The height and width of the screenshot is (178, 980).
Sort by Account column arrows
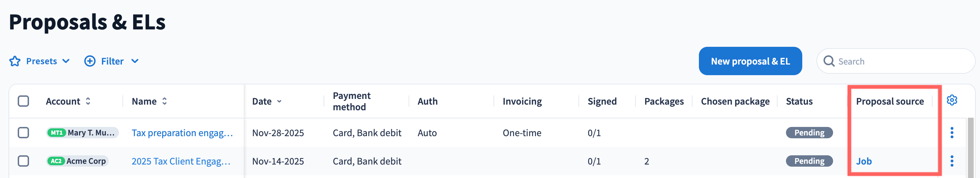point(88,101)
